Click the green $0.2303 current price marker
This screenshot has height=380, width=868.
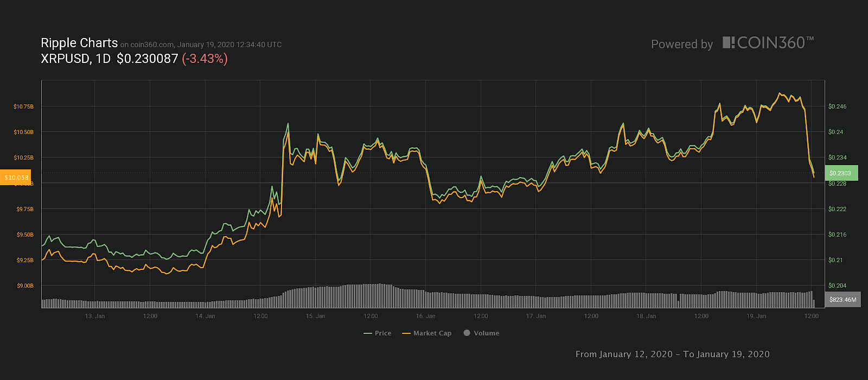click(x=841, y=173)
